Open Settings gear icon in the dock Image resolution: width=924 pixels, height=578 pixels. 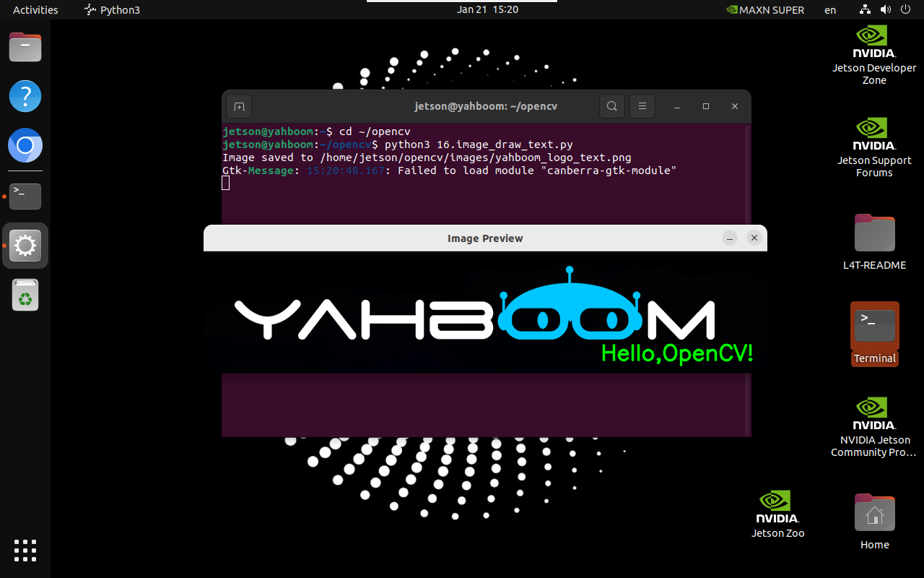click(25, 246)
